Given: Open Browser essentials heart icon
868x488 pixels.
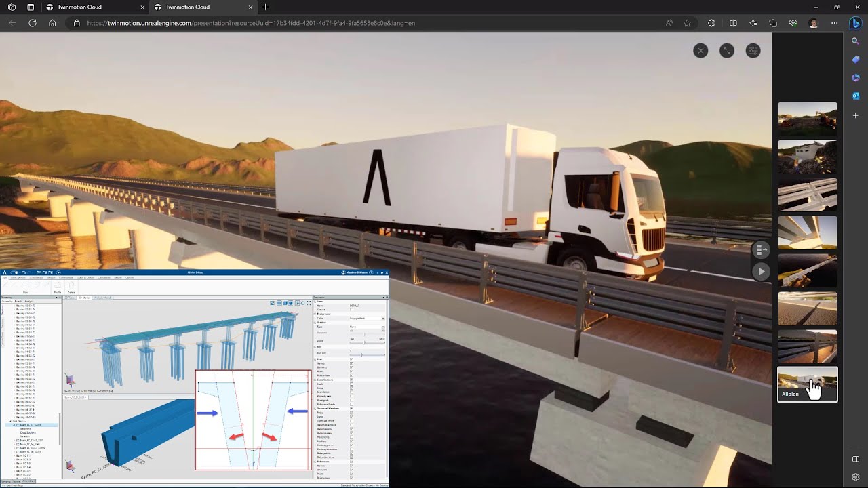Looking at the screenshot, I should click(793, 23).
